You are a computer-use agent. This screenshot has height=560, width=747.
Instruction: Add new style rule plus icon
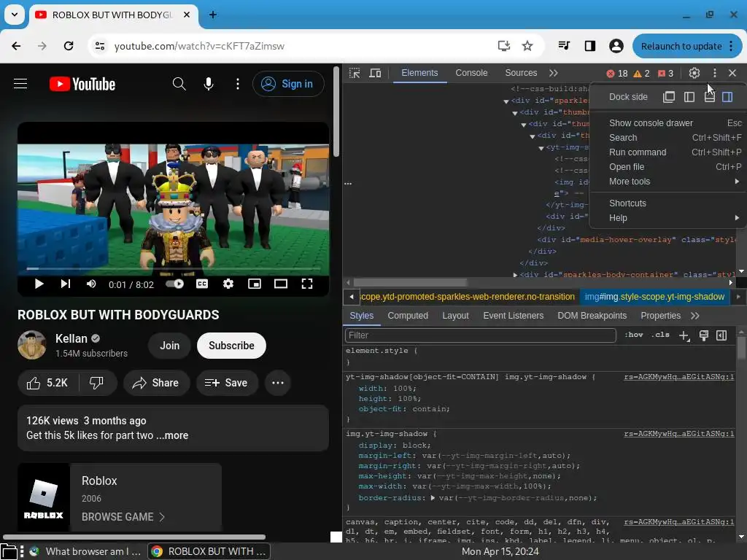pos(684,335)
